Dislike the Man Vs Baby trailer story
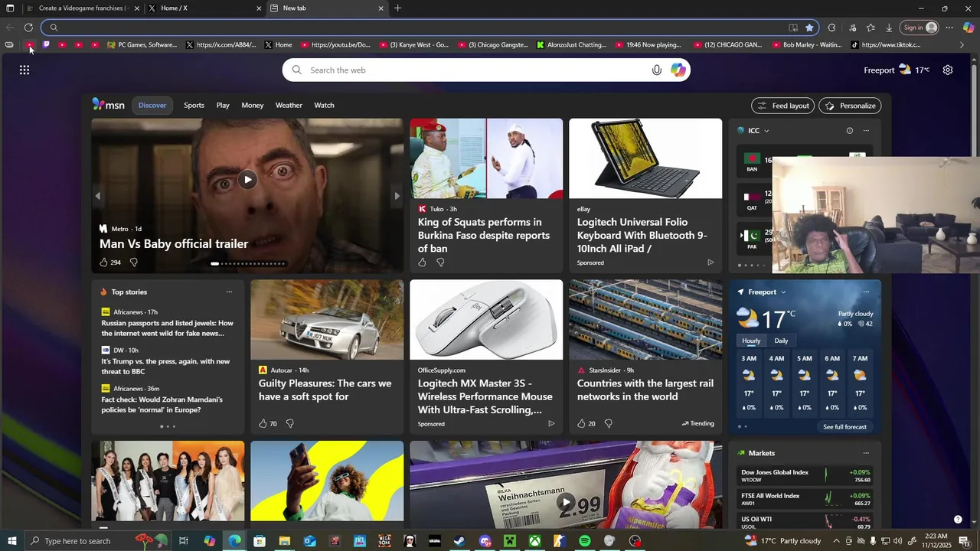980x551 pixels. coord(134,262)
